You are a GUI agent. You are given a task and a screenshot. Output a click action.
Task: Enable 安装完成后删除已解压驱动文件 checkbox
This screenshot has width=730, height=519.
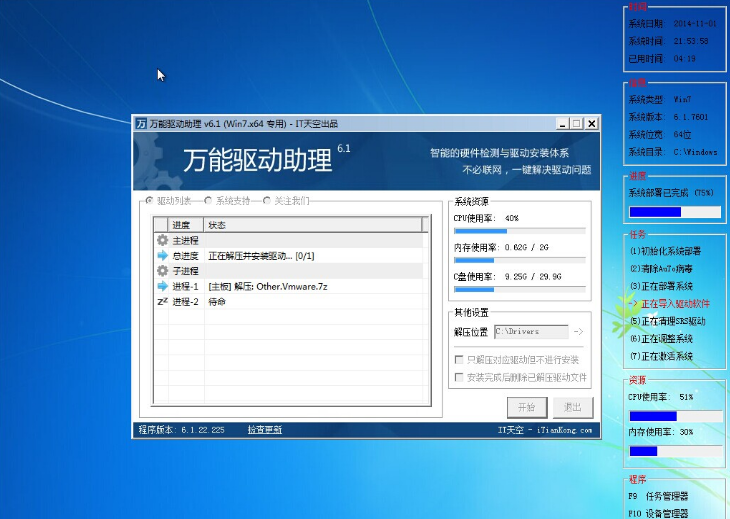(459, 377)
